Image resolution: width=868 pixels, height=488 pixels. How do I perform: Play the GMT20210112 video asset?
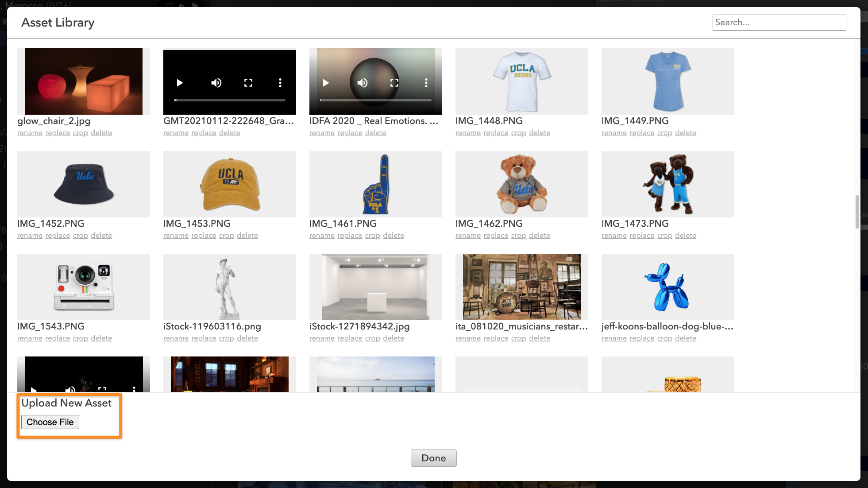pos(180,83)
